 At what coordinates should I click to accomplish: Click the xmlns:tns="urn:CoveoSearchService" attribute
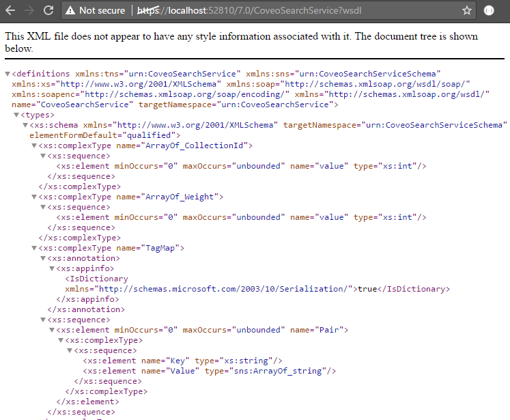[158, 74]
